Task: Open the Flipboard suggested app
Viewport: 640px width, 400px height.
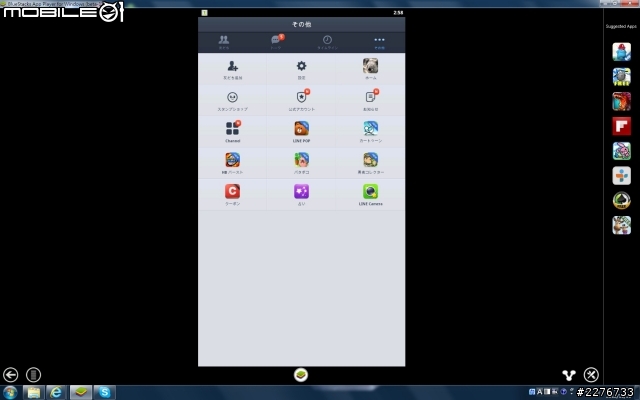Action: click(x=621, y=126)
